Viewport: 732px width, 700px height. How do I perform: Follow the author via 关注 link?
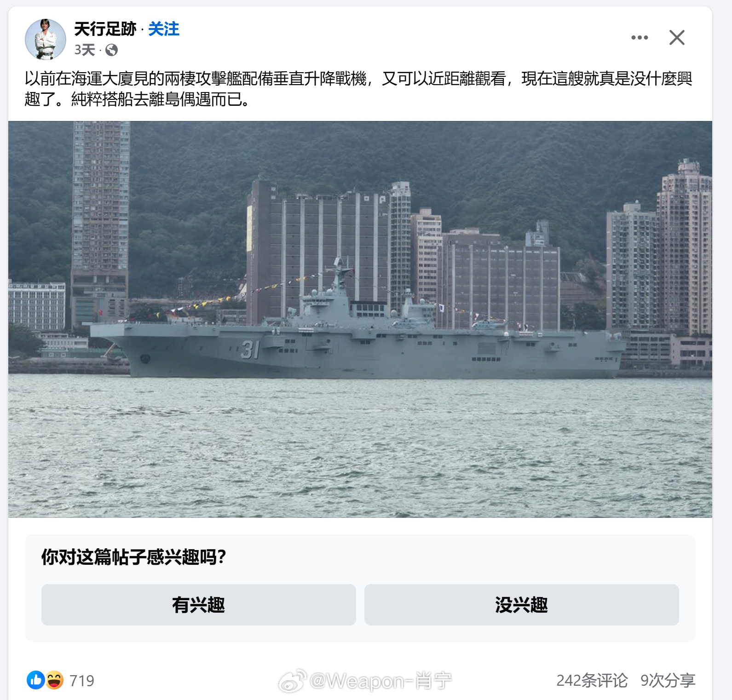pyautogui.click(x=164, y=29)
